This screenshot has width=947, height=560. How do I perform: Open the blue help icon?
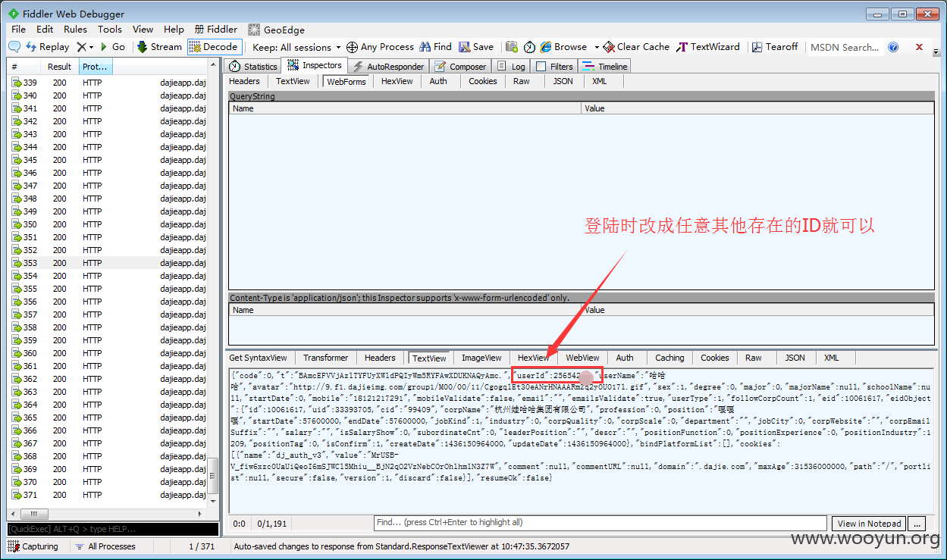click(x=893, y=47)
